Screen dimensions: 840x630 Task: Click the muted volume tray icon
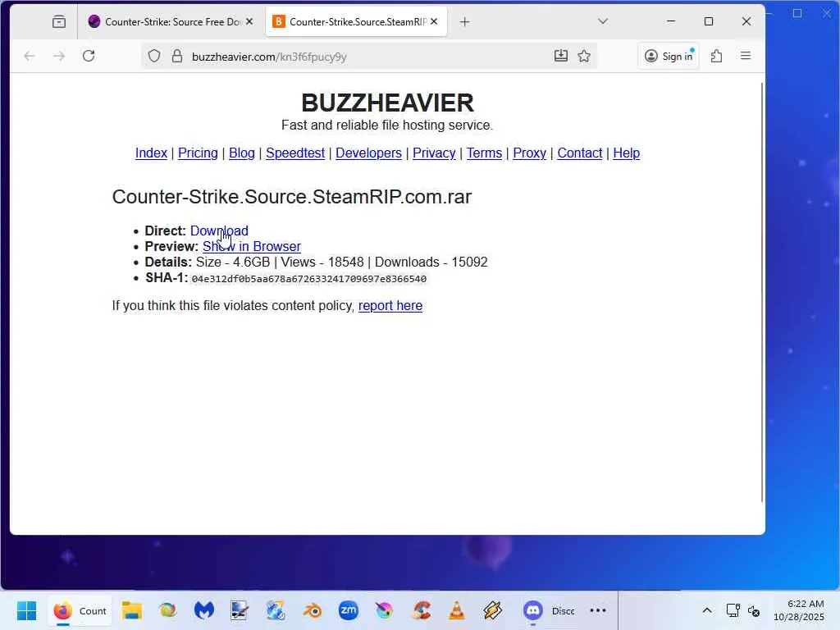pyautogui.click(x=754, y=610)
